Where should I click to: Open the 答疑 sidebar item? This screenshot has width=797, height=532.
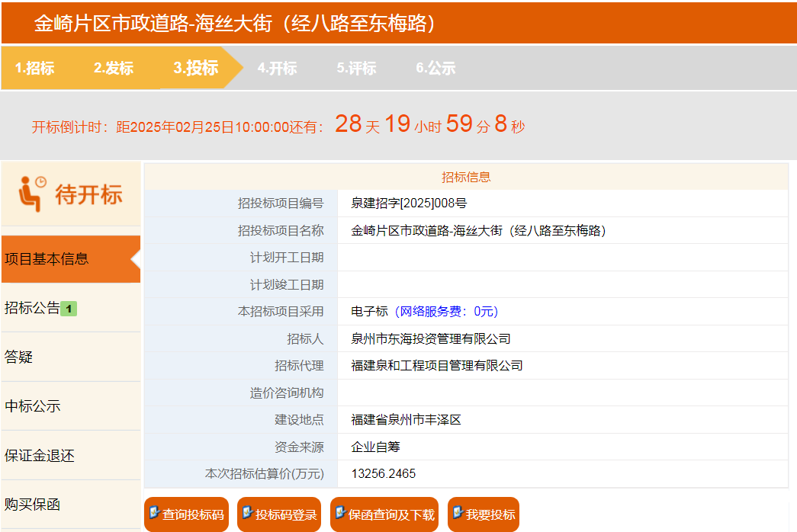19,357
